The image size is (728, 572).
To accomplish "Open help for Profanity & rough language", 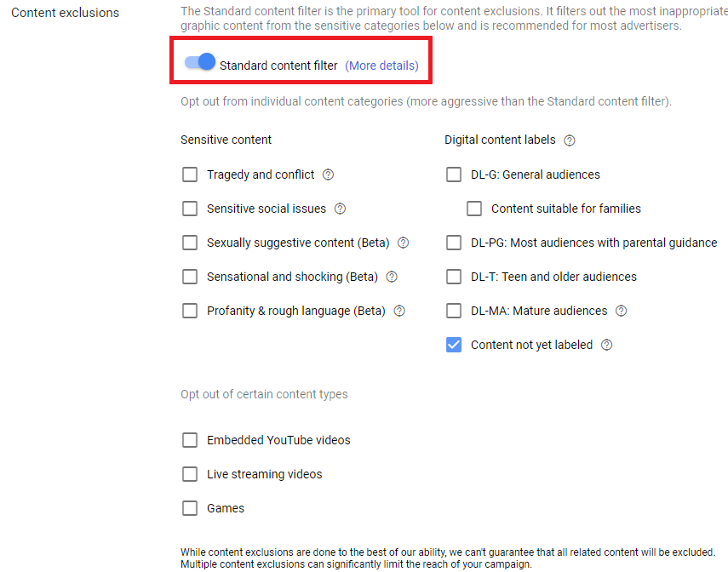I will click(399, 311).
